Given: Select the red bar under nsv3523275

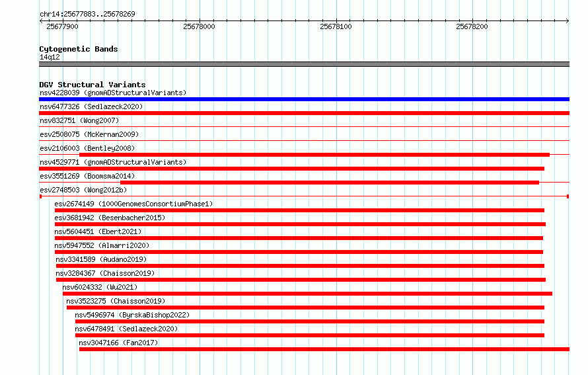Looking at the screenshot, I should (x=306, y=308).
